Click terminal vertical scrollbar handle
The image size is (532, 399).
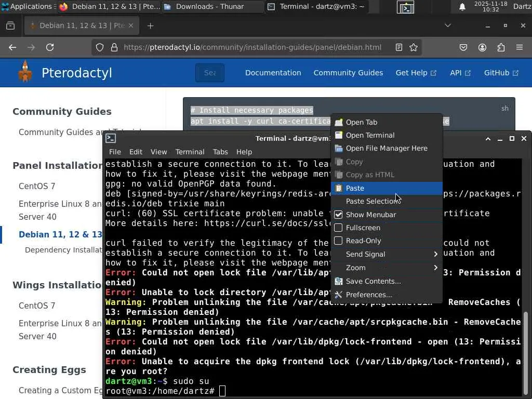click(x=526, y=353)
